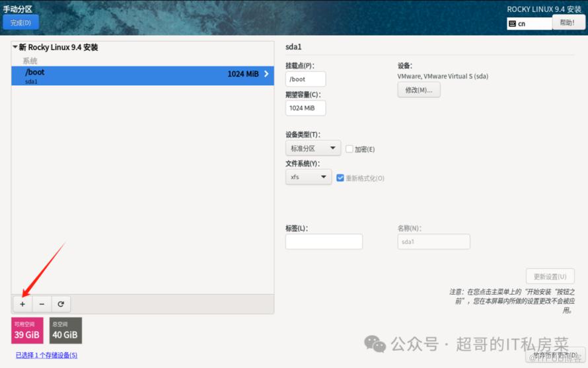Click the 手动分区 title text
Viewport: 588px width, 368px height.
coord(17,9)
